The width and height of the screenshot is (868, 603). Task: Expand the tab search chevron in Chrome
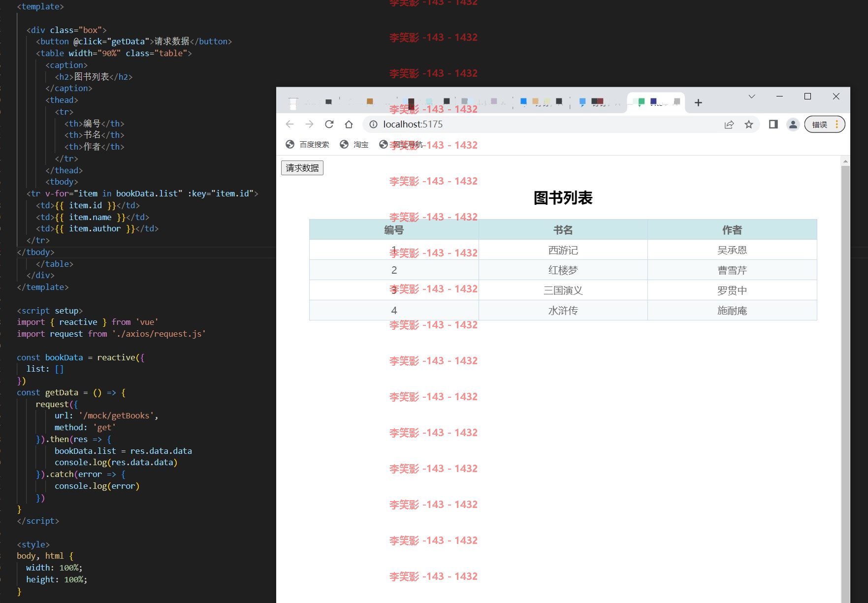coord(752,96)
